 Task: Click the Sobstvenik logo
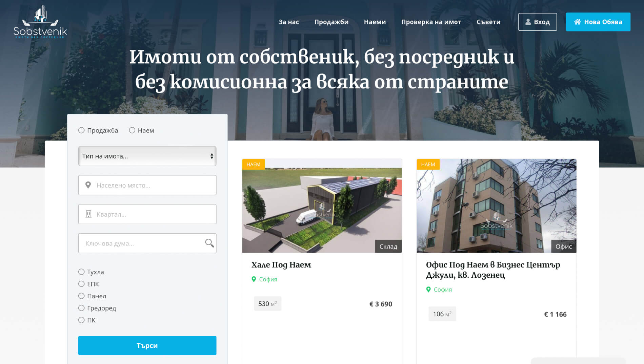pos(40,22)
